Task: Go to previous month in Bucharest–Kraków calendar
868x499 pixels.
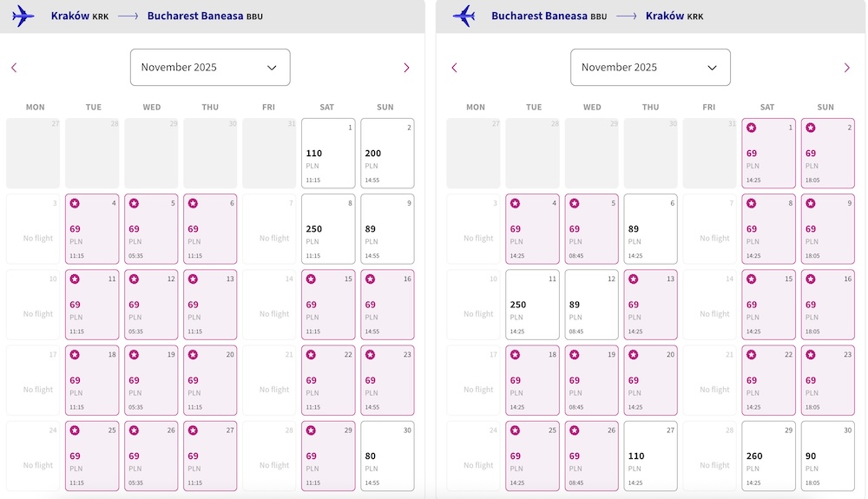Action: [x=455, y=68]
